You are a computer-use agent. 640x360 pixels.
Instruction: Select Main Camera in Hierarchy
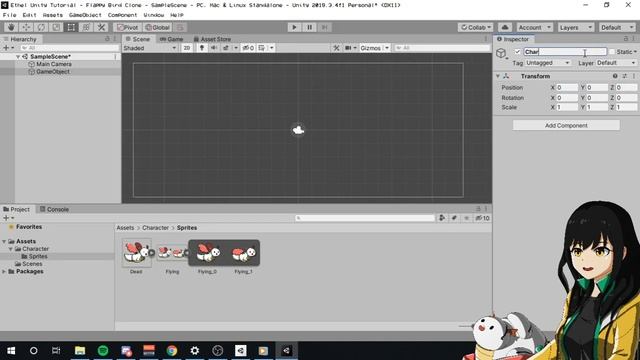tap(53, 64)
